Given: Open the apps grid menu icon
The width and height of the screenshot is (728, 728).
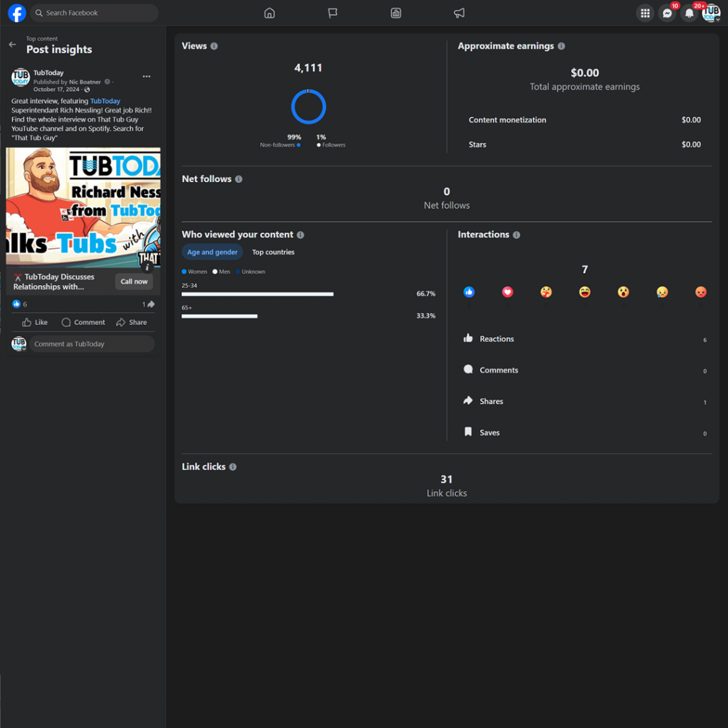Looking at the screenshot, I should click(645, 13).
